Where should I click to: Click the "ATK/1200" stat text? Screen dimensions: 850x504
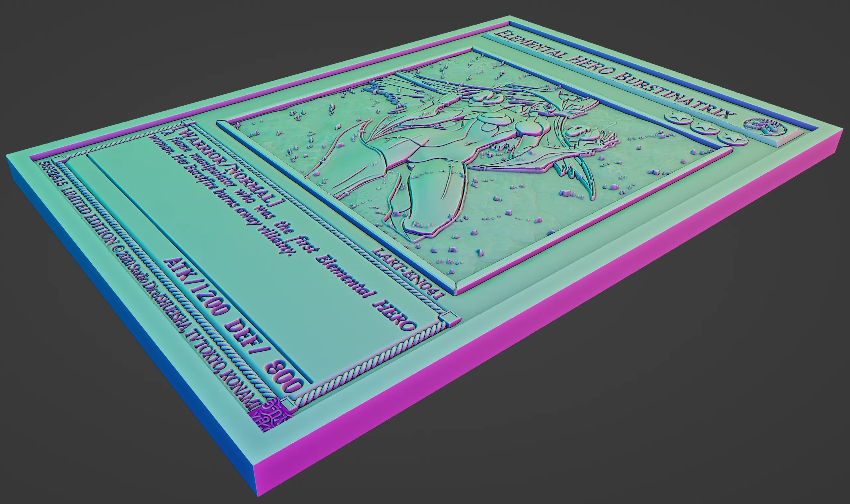pyautogui.click(x=197, y=286)
